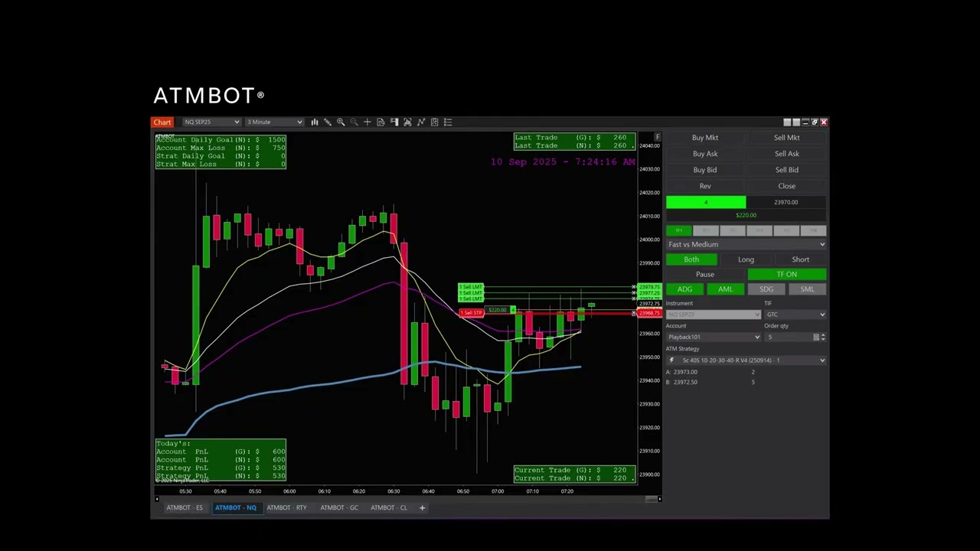Switch to the ATMBOT - CL tab

(x=389, y=507)
